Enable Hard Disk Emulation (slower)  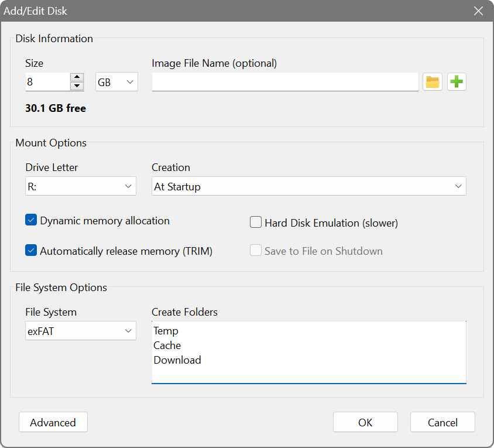point(256,223)
